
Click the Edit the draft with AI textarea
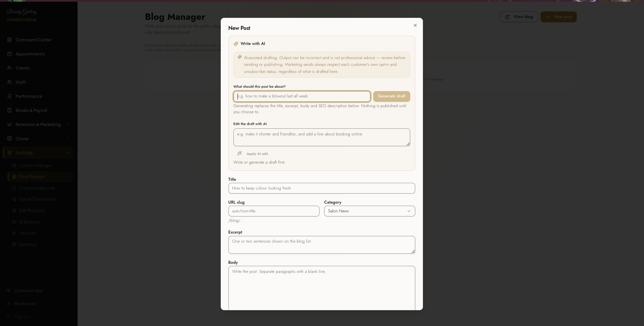pyautogui.click(x=322, y=137)
